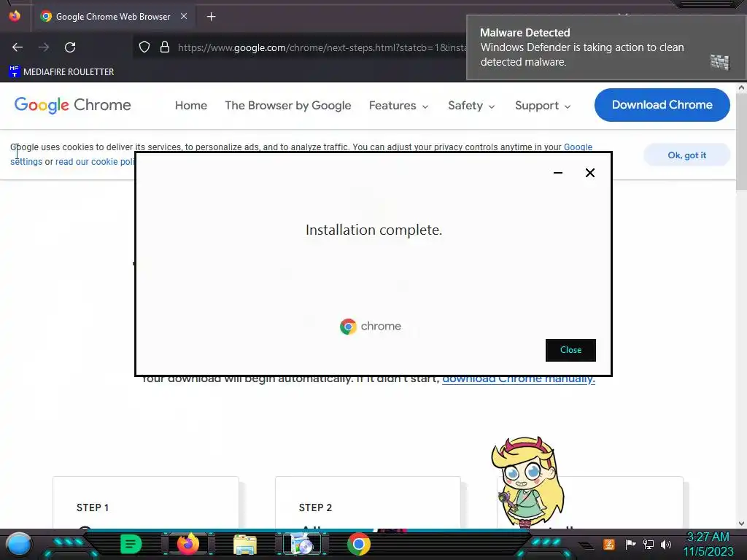This screenshot has width=747, height=560.
Task: Launch Google Chrome from the taskbar
Action: point(359,544)
